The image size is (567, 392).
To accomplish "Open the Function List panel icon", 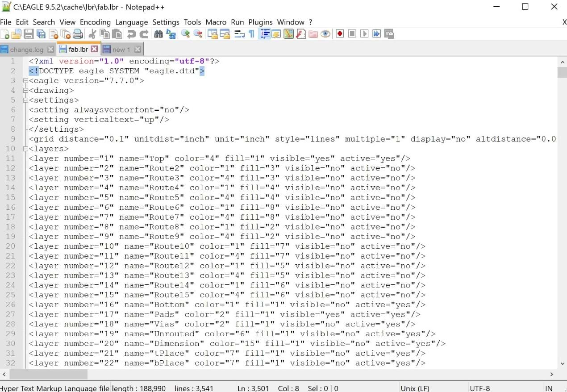I will point(301,34).
